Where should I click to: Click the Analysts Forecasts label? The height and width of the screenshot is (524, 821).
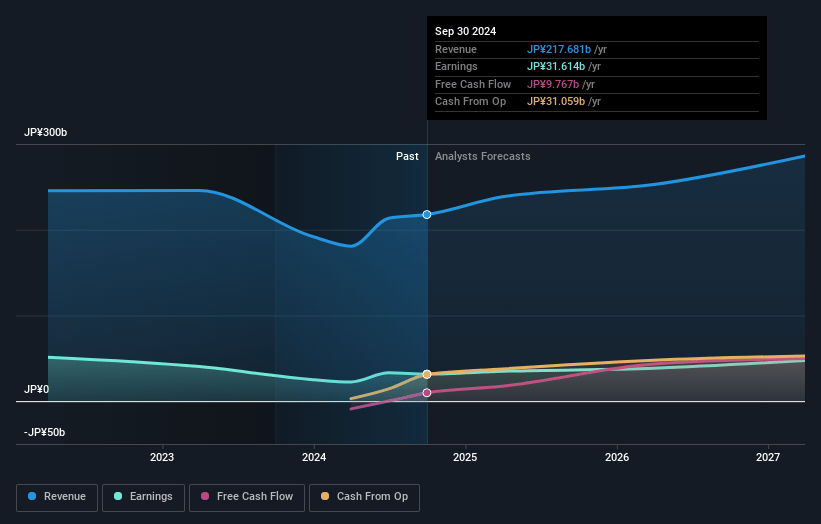click(x=483, y=157)
